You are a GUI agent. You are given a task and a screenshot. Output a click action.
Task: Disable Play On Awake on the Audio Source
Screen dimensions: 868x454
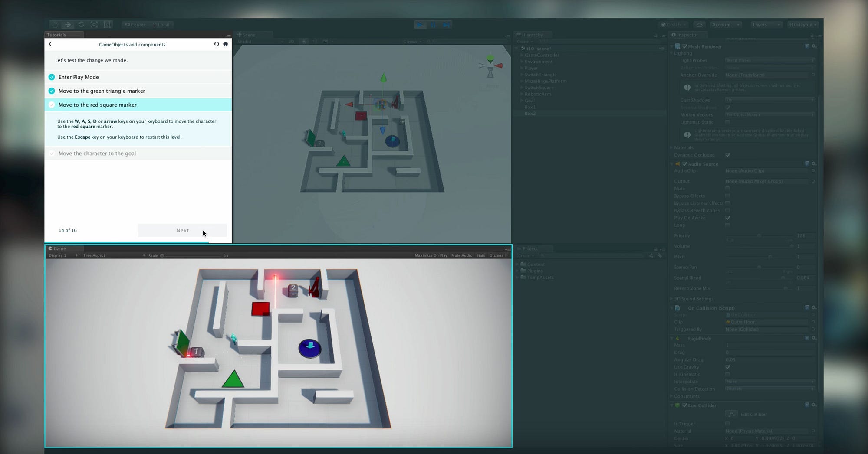click(x=728, y=218)
